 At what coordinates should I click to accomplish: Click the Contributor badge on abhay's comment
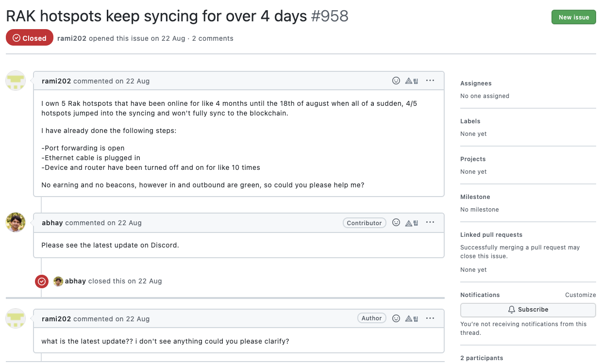pos(365,223)
